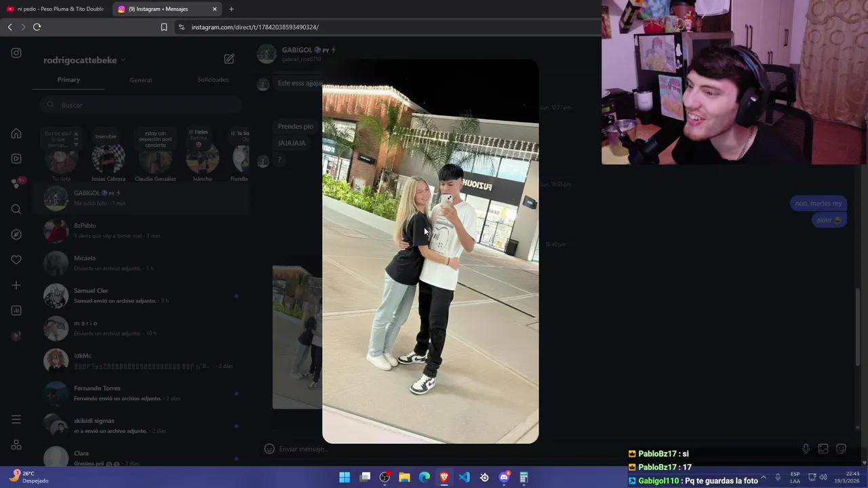Open the skibidi sigmas conversation

[140, 426]
